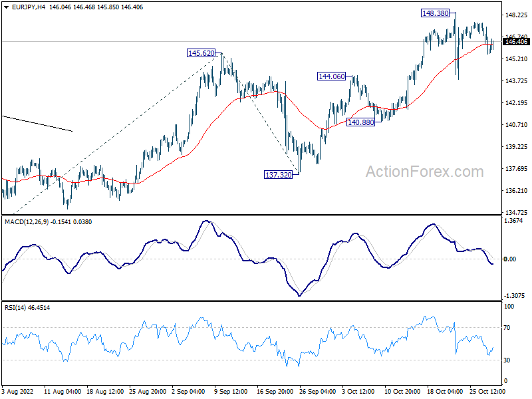Click the 140.710 price axis value
This screenshot has height=399, width=532.
point(517,125)
